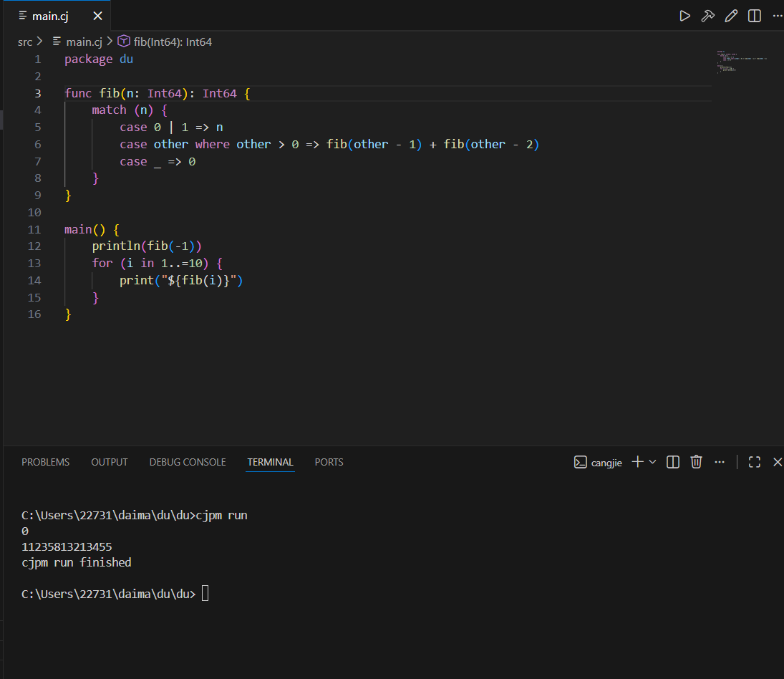Click the 'println(fib(-1))' code line

coord(147,246)
